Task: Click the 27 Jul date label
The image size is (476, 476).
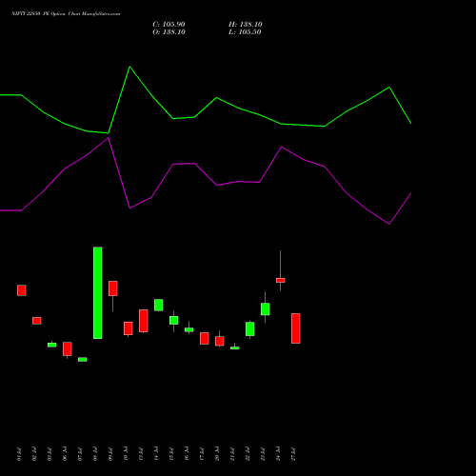Action: click(293, 454)
